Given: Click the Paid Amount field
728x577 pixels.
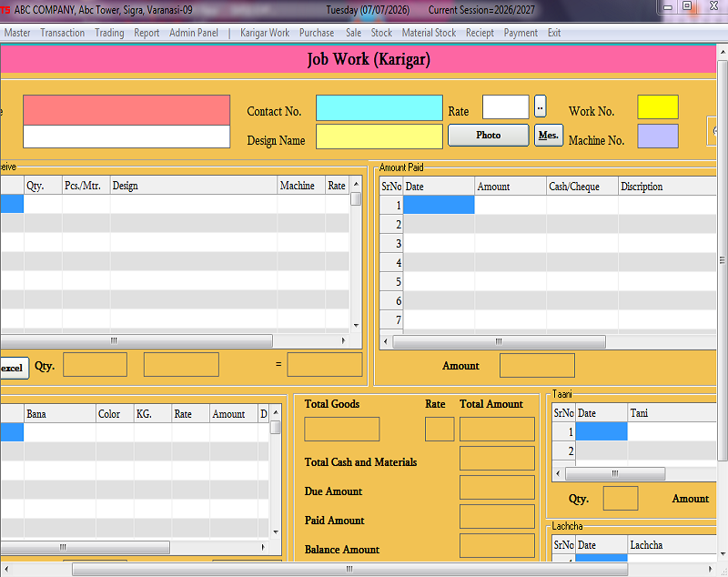Looking at the screenshot, I should (x=497, y=516).
